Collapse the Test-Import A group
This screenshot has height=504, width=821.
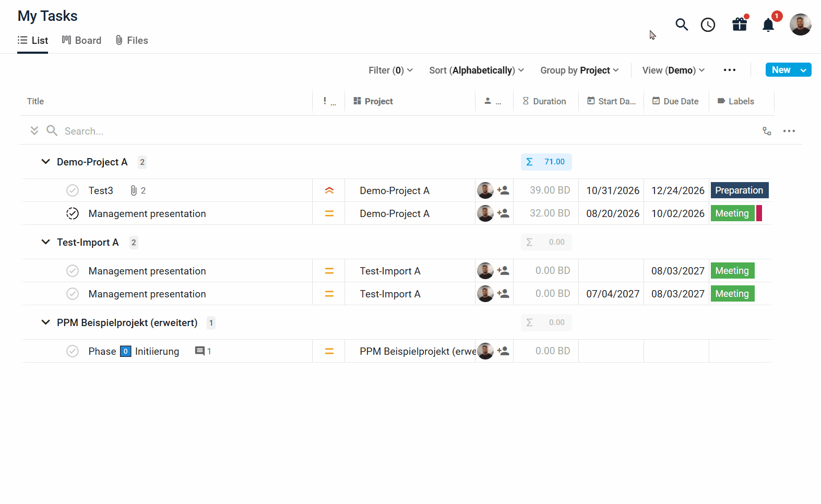[x=45, y=242]
